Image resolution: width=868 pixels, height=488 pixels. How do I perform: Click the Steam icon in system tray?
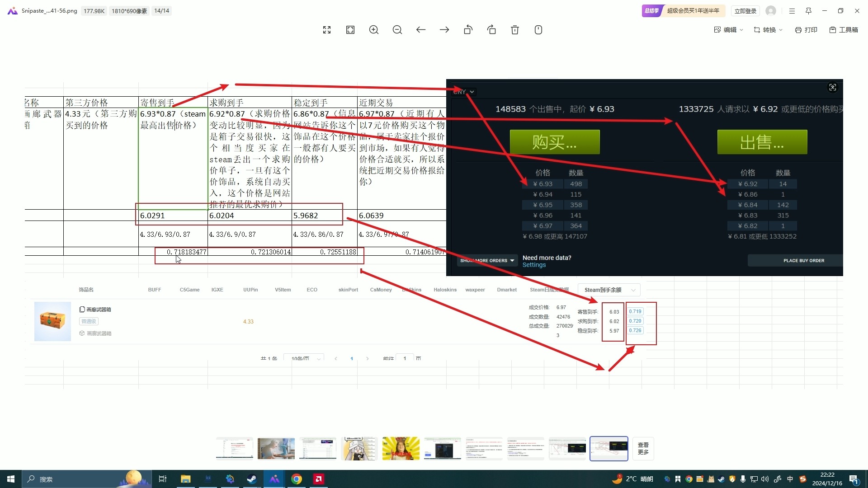(721, 479)
